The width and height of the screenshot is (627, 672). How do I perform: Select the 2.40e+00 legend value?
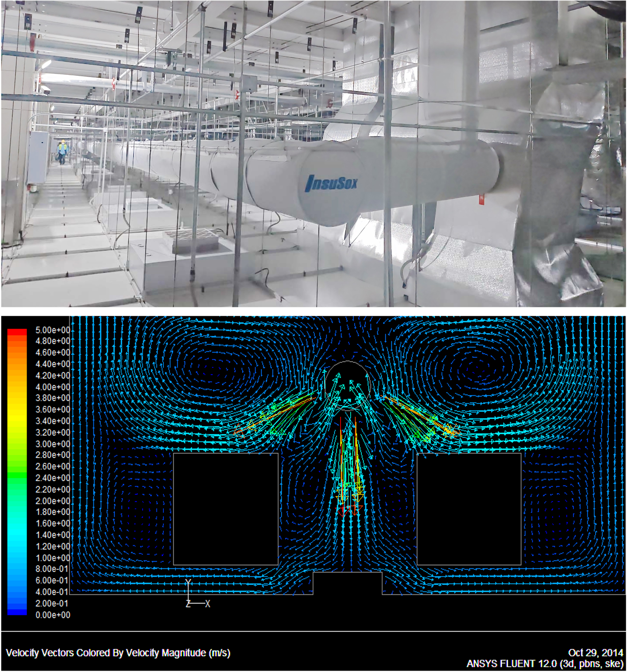52,478
